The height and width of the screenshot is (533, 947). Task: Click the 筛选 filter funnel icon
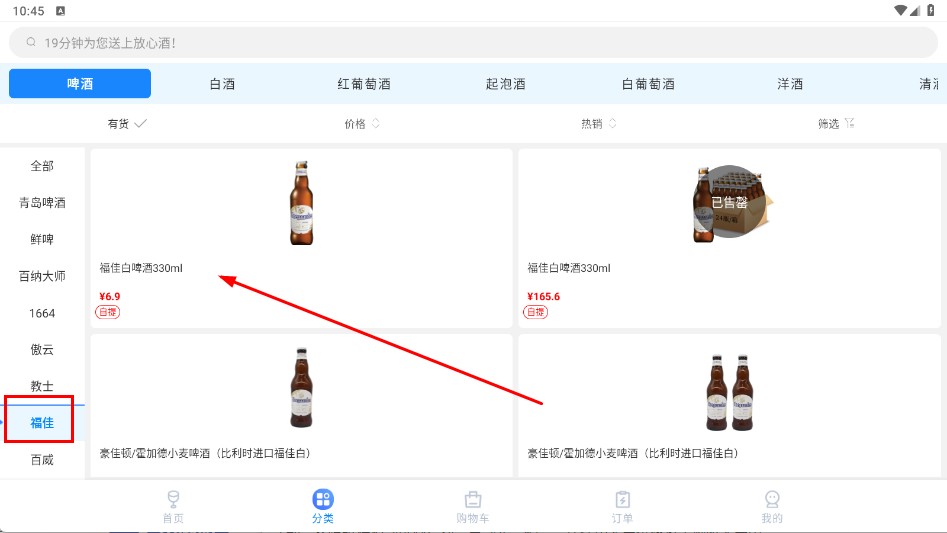[x=849, y=124]
